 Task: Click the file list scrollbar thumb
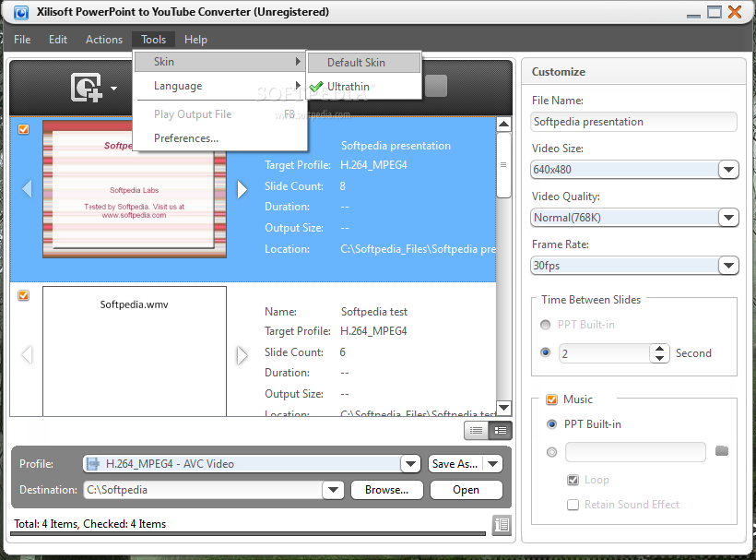503,165
